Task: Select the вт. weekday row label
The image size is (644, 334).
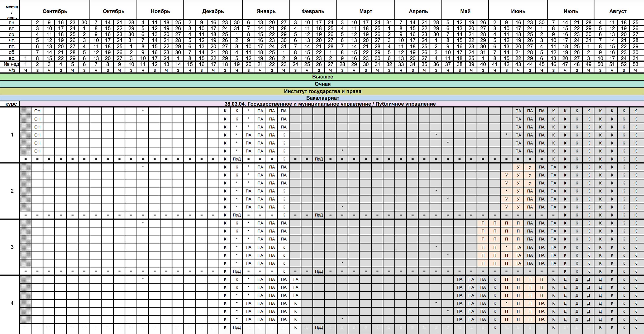Action: 10,29
